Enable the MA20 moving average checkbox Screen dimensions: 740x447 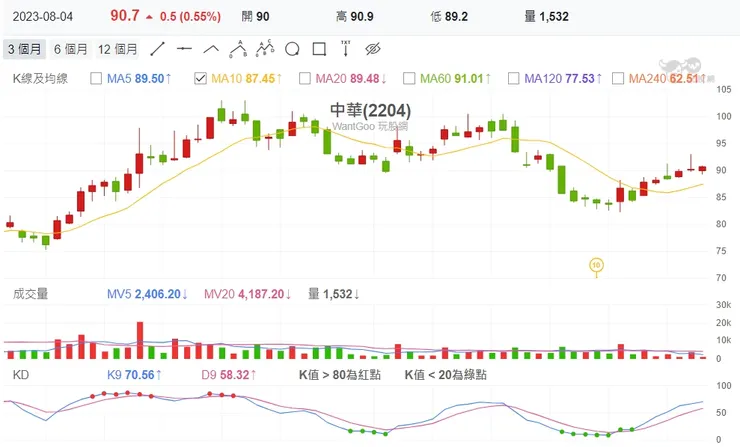coord(305,78)
